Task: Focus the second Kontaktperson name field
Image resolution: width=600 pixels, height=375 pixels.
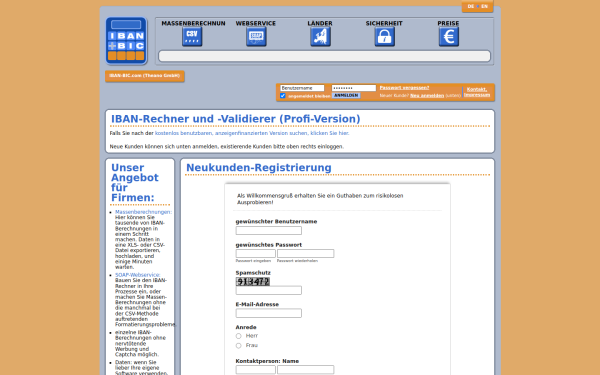Action: pos(305,370)
